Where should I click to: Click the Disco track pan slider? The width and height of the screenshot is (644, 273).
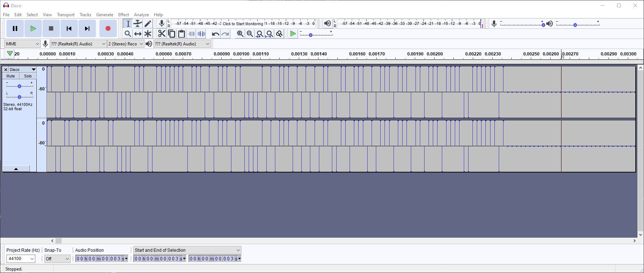19,97
